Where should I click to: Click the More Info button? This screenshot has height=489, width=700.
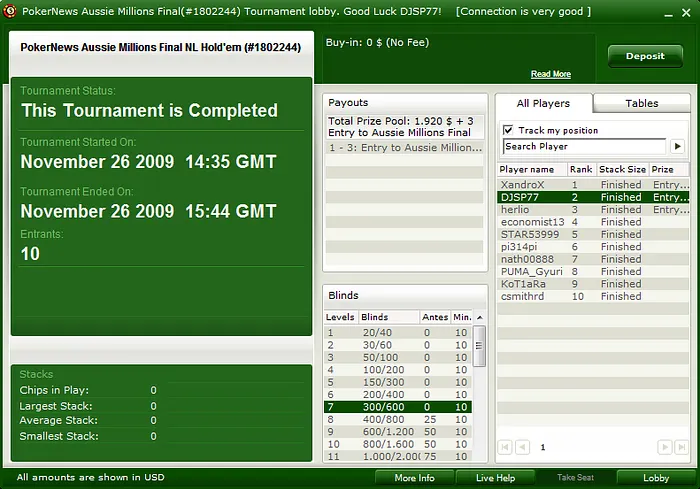pos(414,478)
